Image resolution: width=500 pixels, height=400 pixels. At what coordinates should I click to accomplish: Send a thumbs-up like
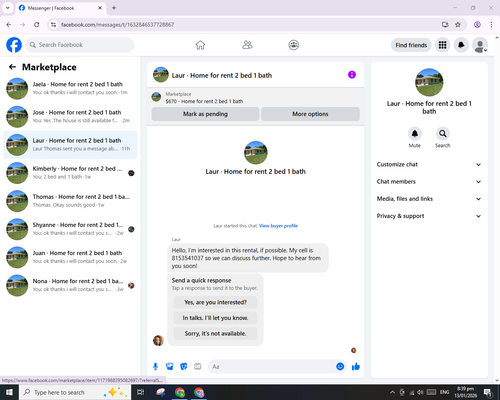(x=356, y=367)
